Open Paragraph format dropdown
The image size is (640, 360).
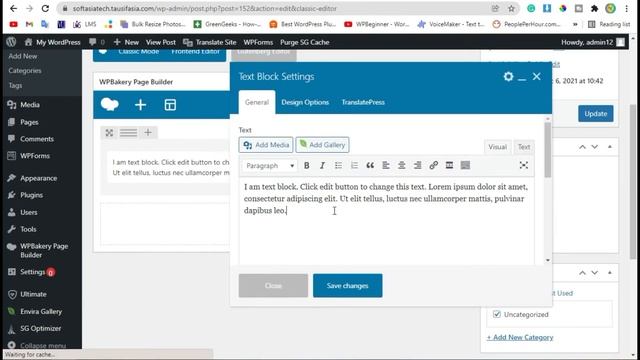[x=270, y=165]
